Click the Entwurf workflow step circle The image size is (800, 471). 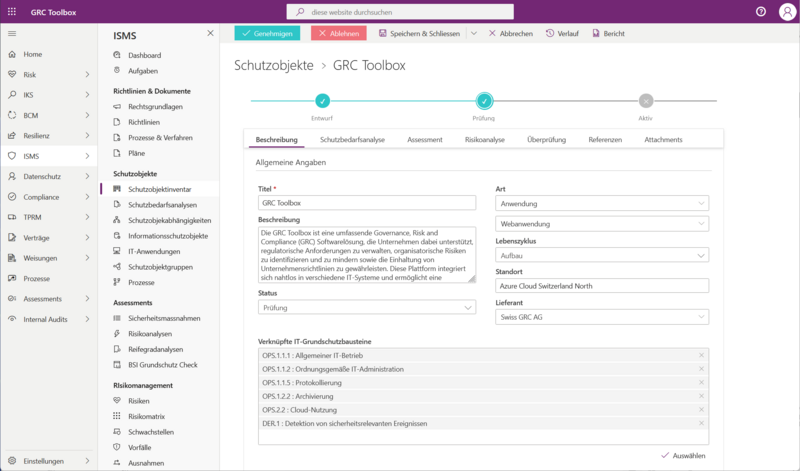point(322,100)
